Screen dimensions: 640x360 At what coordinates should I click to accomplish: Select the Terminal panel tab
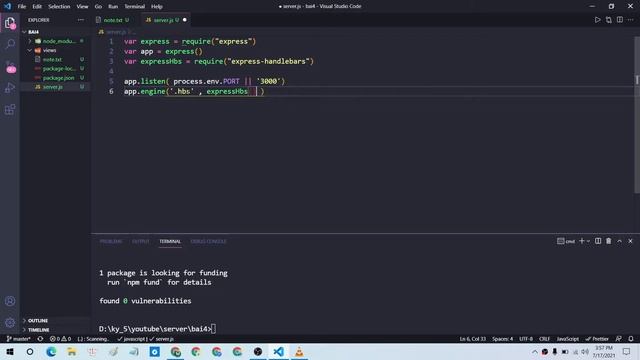[x=170, y=241]
